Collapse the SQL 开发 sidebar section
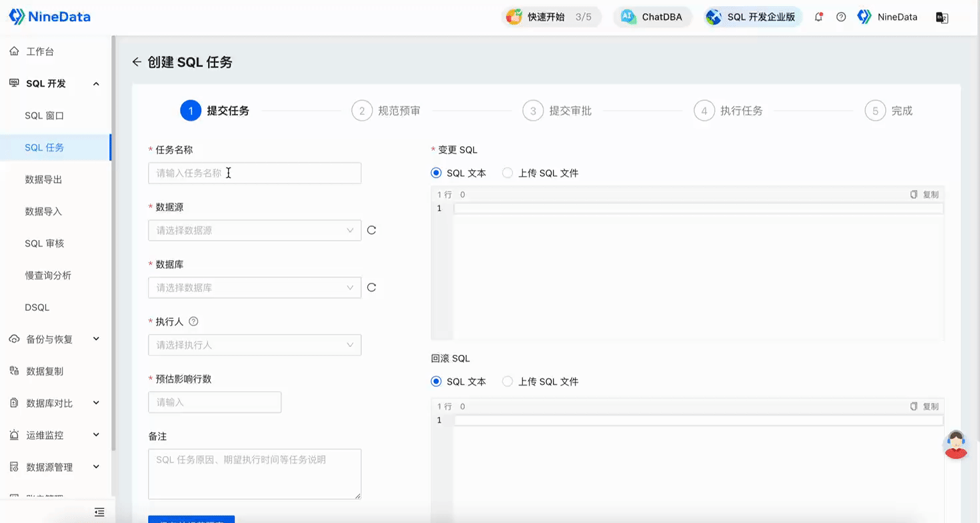 point(95,83)
